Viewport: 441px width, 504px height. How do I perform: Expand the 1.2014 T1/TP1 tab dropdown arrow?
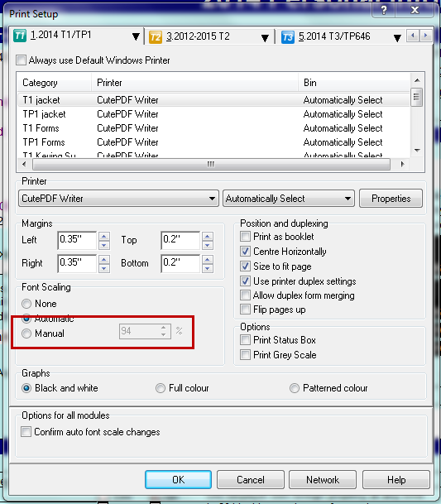click(136, 37)
